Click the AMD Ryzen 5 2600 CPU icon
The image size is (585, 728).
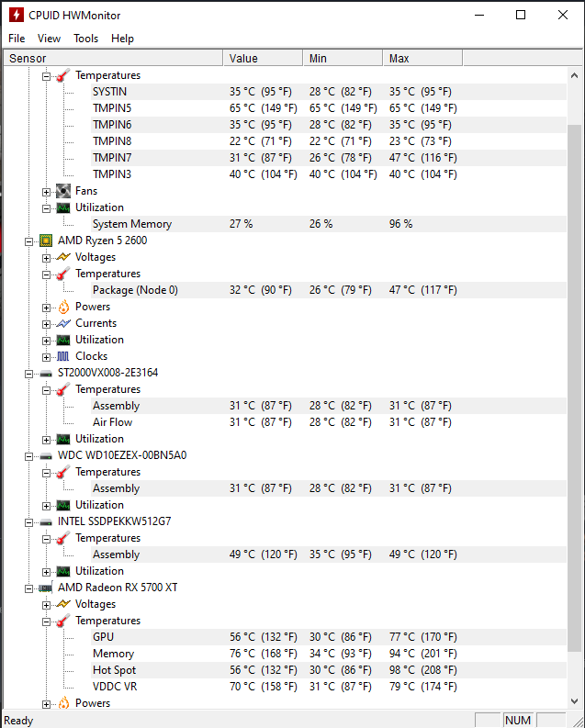[x=46, y=241]
